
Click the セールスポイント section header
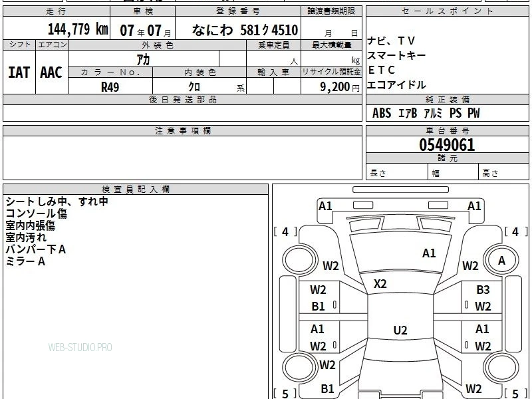(447, 11)
